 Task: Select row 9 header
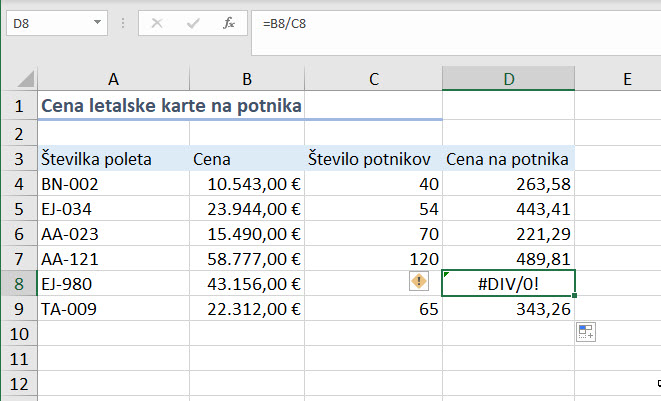point(19,309)
